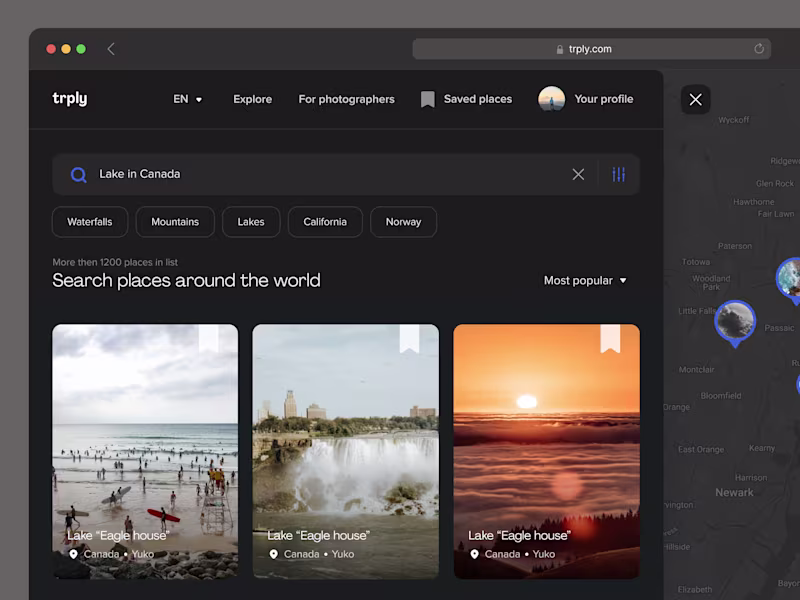Click the trply logo
The width and height of the screenshot is (800, 600).
click(70, 98)
